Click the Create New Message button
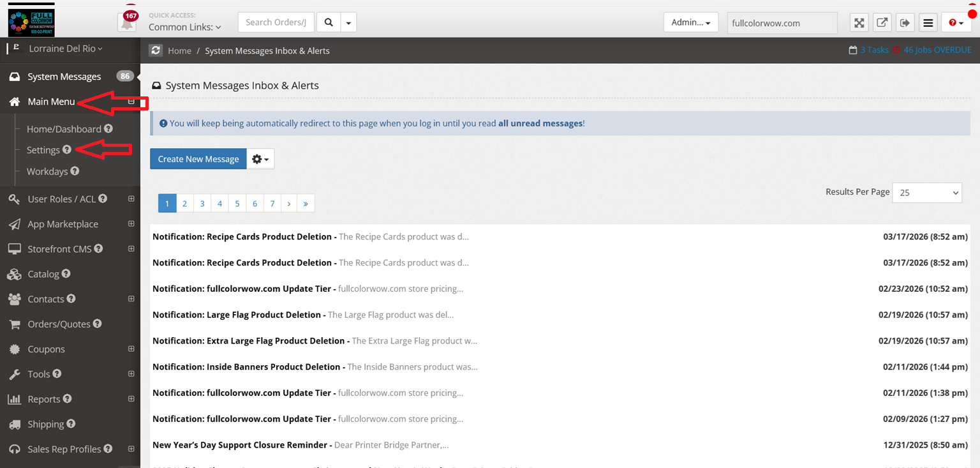 pyautogui.click(x=198, y=159)
